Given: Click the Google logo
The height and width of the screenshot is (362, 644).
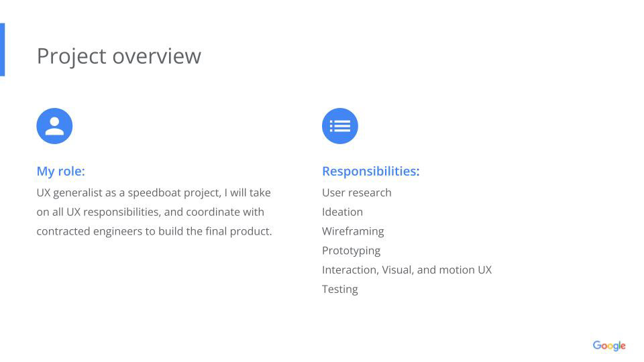Looking at the screenshot, I should pos(608,346).
